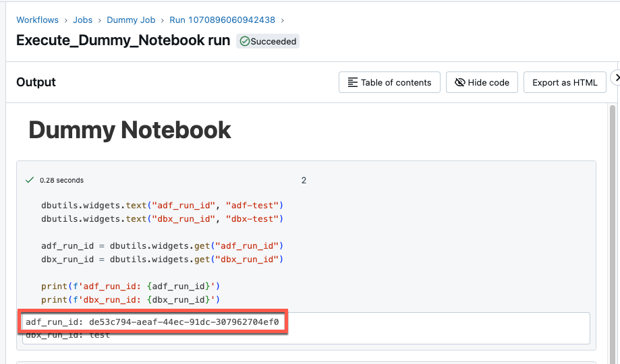Expand the side panel chevron at right edge

coord(615,78)
